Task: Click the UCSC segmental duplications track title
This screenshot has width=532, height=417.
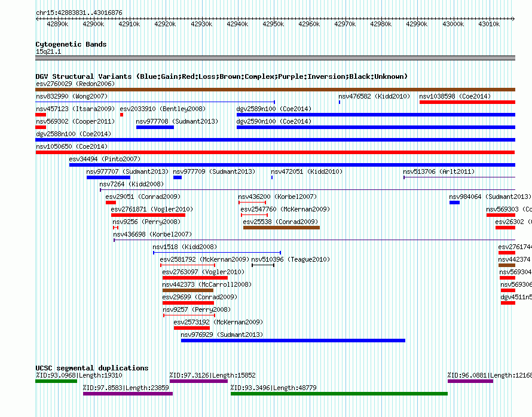Action: (92, 368)
